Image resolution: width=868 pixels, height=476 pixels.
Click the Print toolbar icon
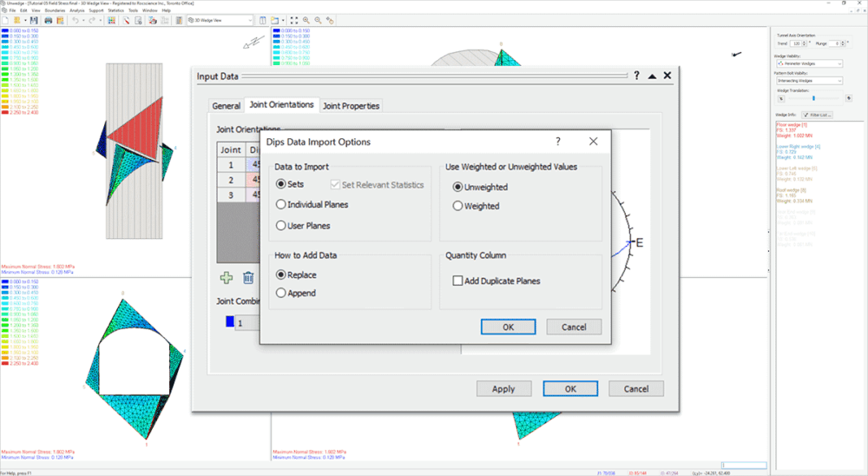[48, 20]
